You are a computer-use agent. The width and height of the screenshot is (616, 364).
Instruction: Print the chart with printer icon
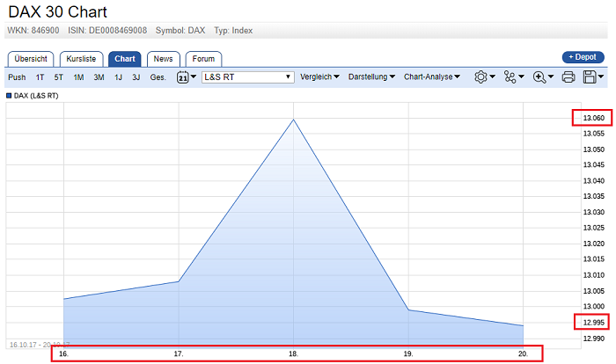coord(568,77)
